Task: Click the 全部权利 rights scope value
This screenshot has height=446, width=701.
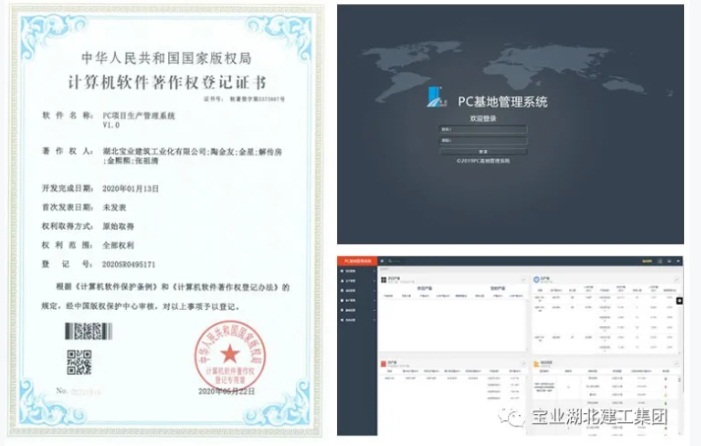Action: tap(118, 245)
